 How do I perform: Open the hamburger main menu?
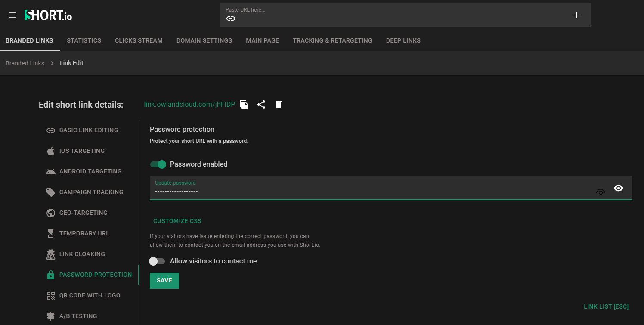click(12, 15)
